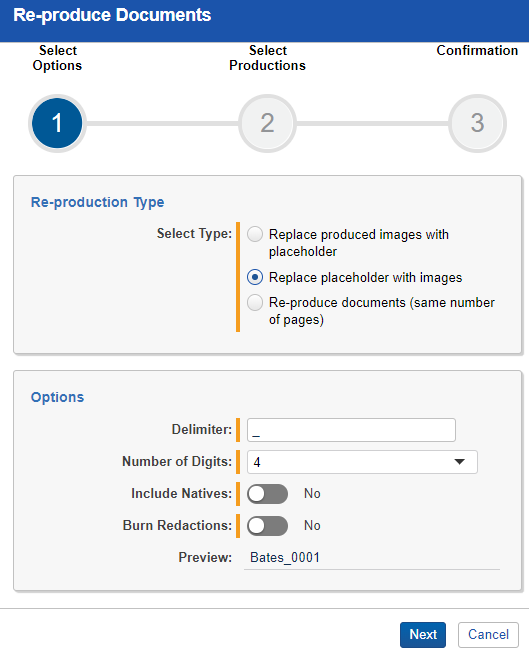Click the 'No' text beside Burn Redactions
Viewport: 529px width, 649px height.
pyautogui.click(x=312, y=525)
